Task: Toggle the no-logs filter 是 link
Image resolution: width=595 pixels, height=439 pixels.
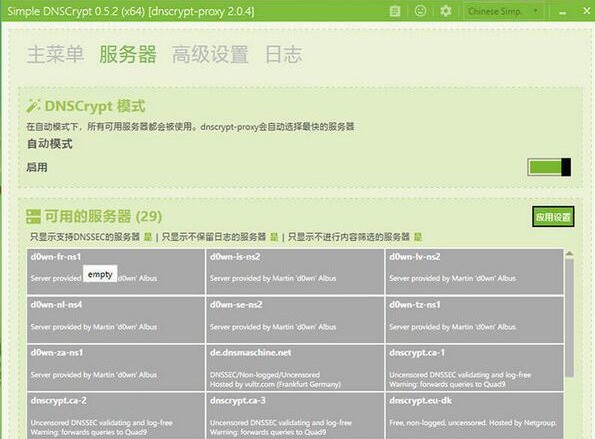Action: click(x=274, y=237)
